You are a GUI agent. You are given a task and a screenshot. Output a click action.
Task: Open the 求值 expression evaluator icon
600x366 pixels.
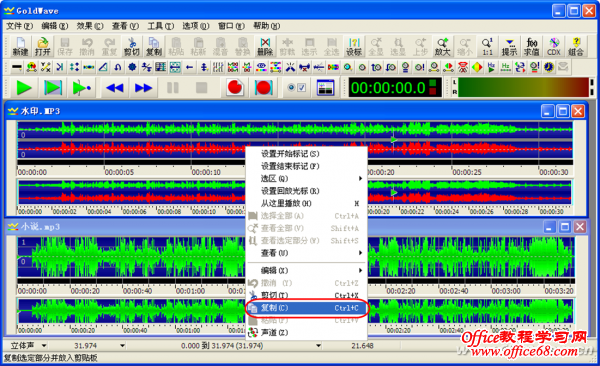[x=532, y=47]
